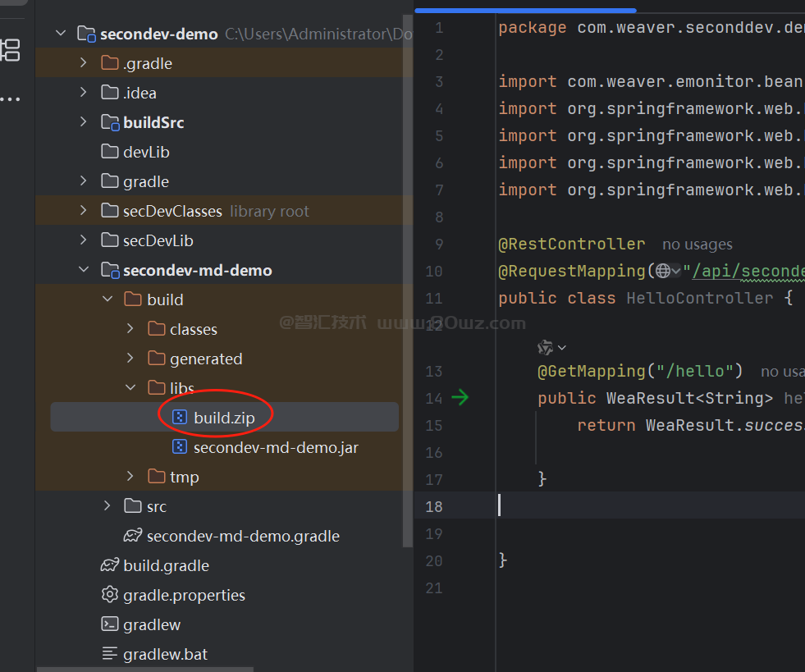Click the globe endpoint icon beside RequestMapping
Image resolution: width=805 pixels, height=672 pixels.
pyautogui.click(x=663, y=271)
